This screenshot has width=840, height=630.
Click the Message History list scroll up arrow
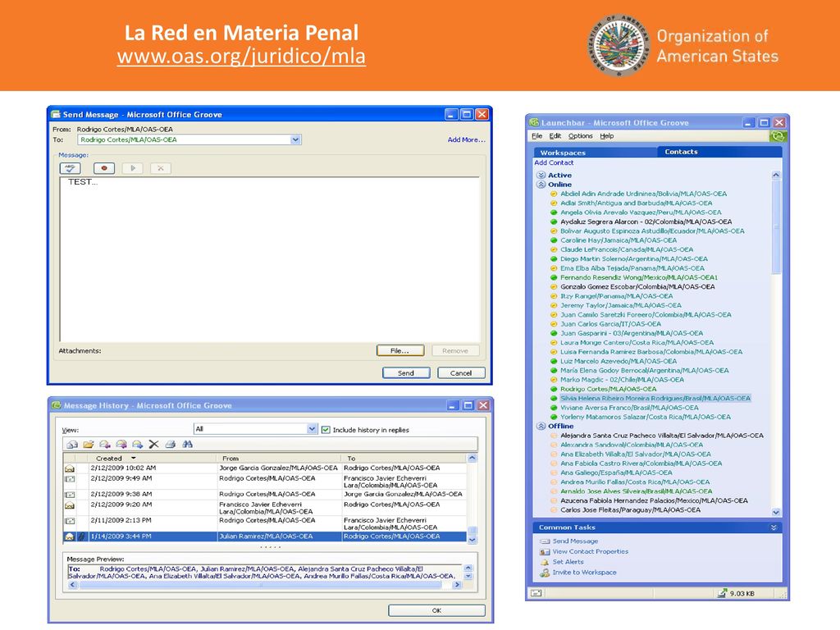[472, 458]
